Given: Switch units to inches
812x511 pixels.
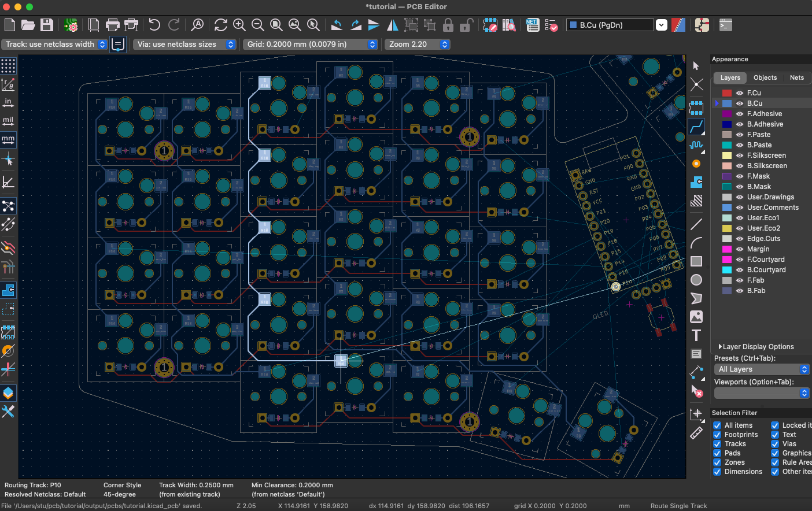Looking at the screenshot, I should click(8, 102).
